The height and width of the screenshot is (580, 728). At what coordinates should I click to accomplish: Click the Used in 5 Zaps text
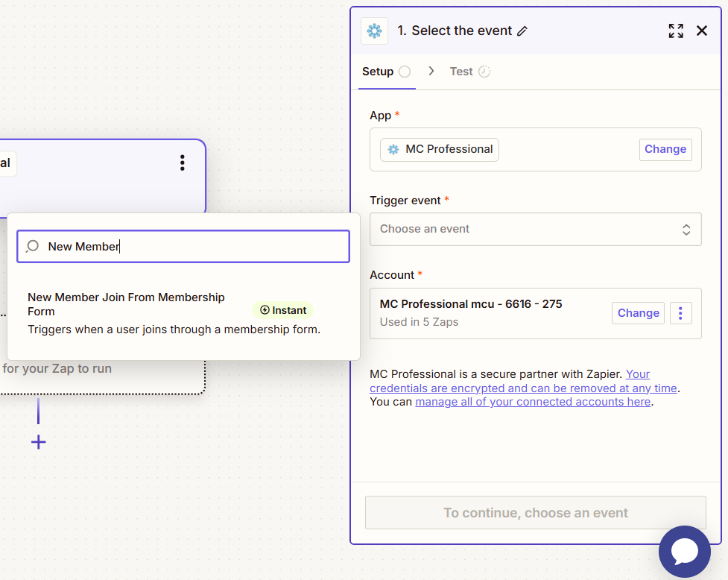tap(419, 322)
